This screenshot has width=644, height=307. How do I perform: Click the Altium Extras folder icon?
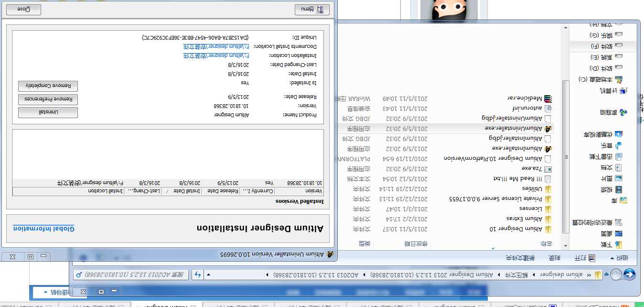[x=548, y=219]
